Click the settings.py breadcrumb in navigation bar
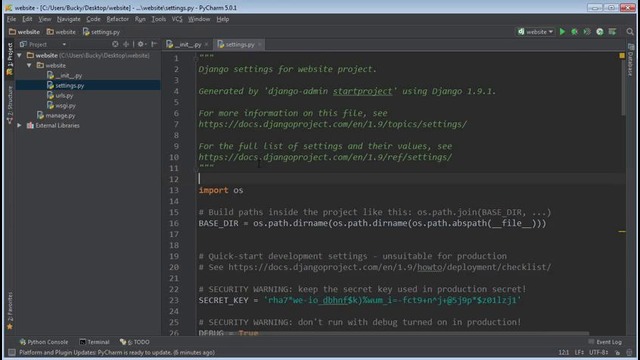 point(101,32)
